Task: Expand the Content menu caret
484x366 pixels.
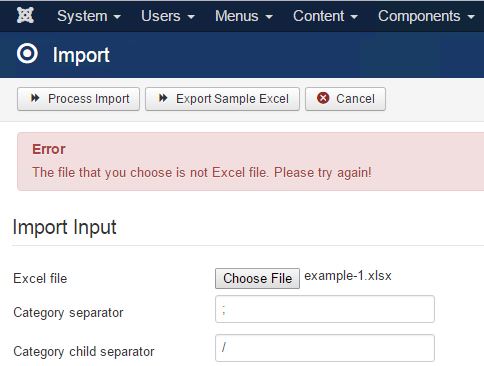Action: [x=354, y=17]
